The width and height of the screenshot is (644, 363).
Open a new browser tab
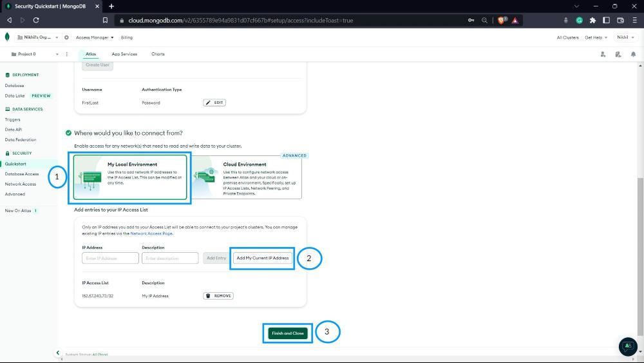pos(111,6)
